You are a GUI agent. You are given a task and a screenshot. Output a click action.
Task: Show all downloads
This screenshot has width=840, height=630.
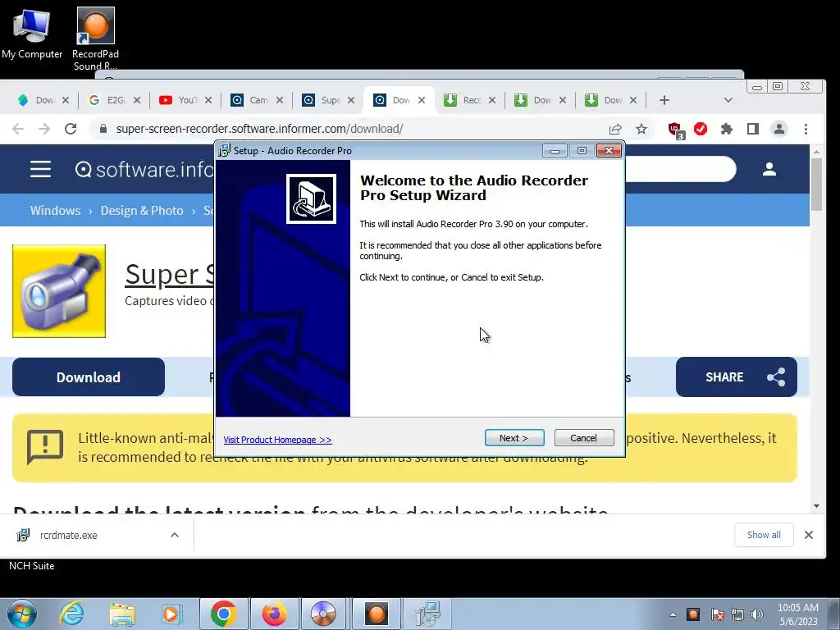click(x=764, y=535)
